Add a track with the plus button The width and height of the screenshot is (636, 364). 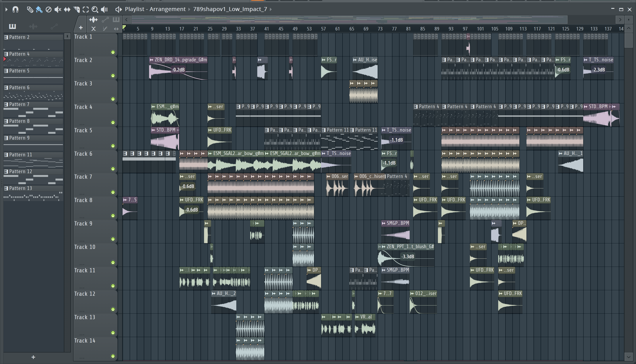pos(81,28)
